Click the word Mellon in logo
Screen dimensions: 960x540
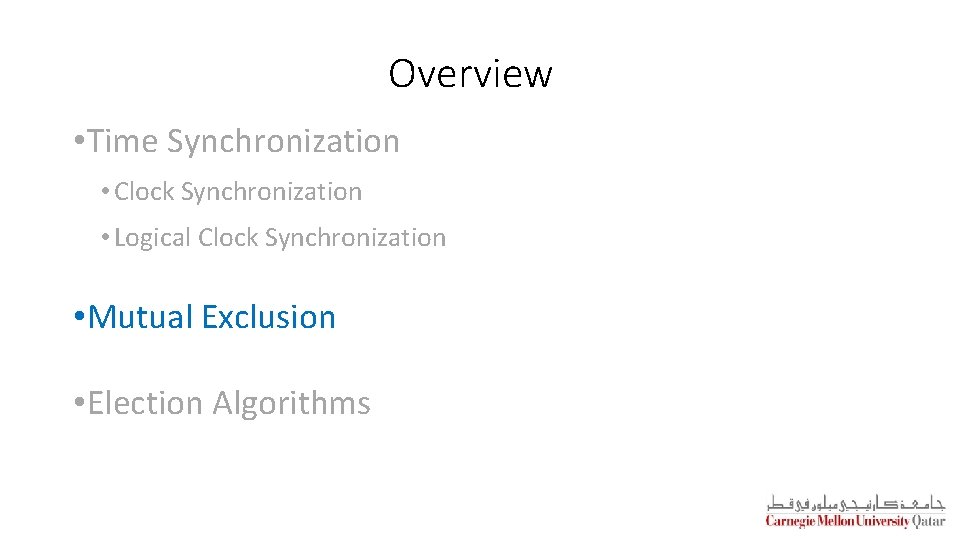click(x=834, y=522)
